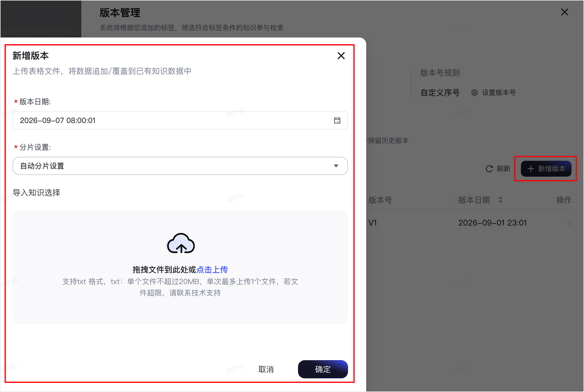Close the 版本管理 panel

(x=564, y=12)
